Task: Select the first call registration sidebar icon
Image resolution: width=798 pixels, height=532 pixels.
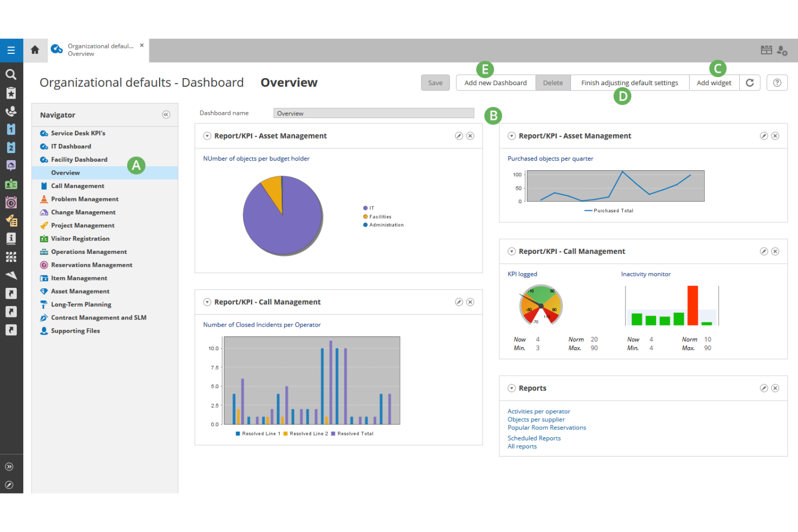Action: [x=11, y=111]
